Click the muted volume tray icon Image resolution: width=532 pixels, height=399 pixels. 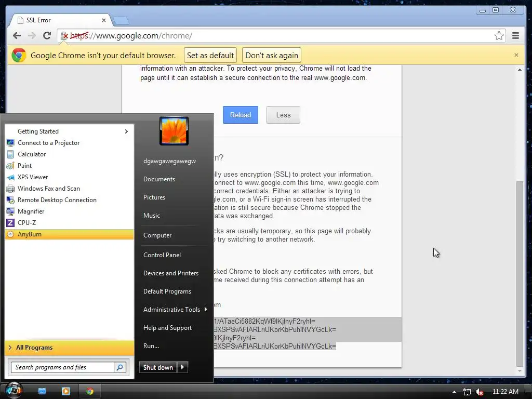point(479,392)
